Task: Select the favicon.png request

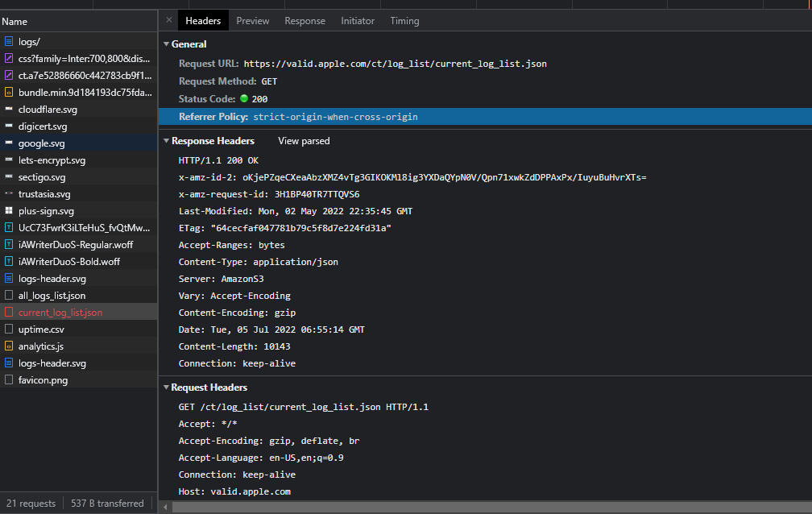Action: pos(79,379)
